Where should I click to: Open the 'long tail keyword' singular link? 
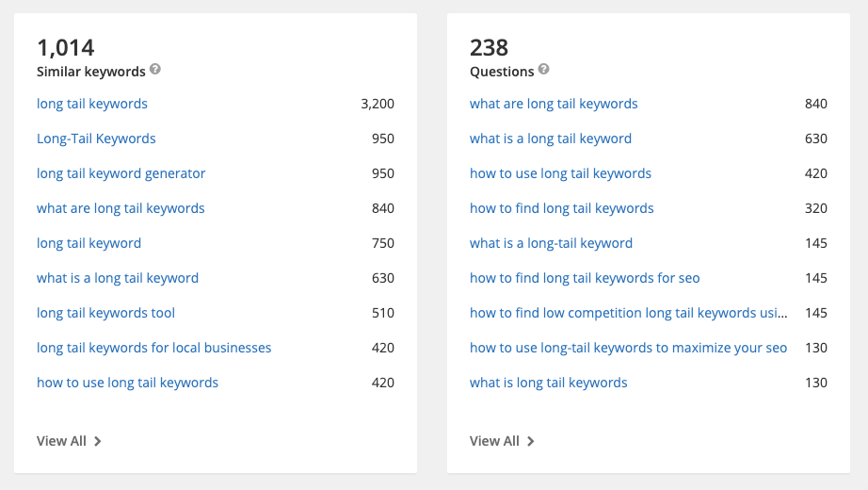(x=88, y=243)
